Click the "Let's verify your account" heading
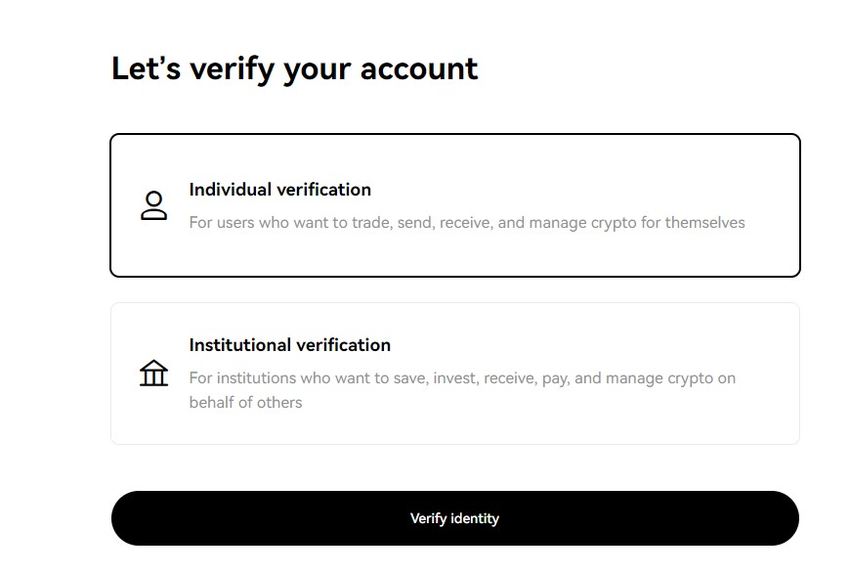 pos(294,68)
